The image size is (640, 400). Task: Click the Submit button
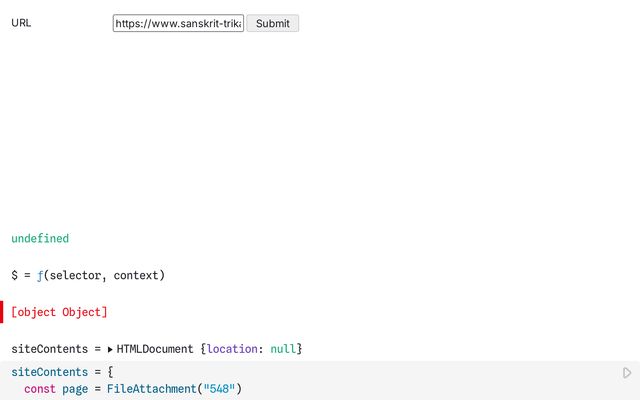272,23
